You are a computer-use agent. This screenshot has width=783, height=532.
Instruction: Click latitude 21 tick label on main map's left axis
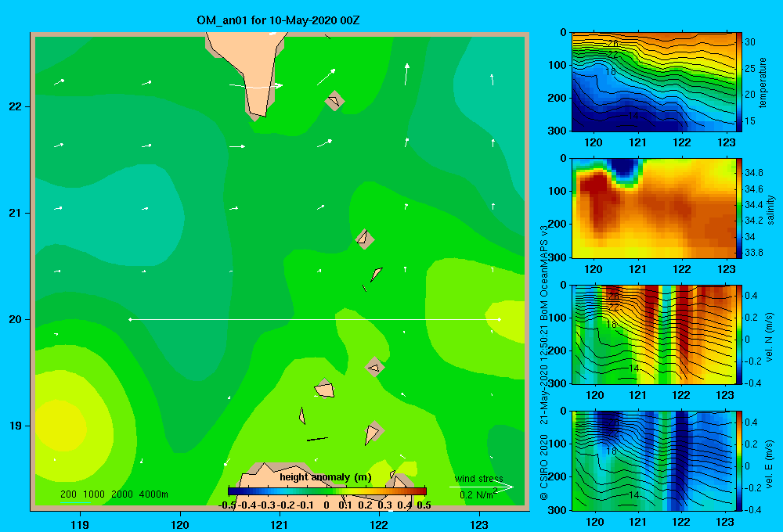pos(15,213)
